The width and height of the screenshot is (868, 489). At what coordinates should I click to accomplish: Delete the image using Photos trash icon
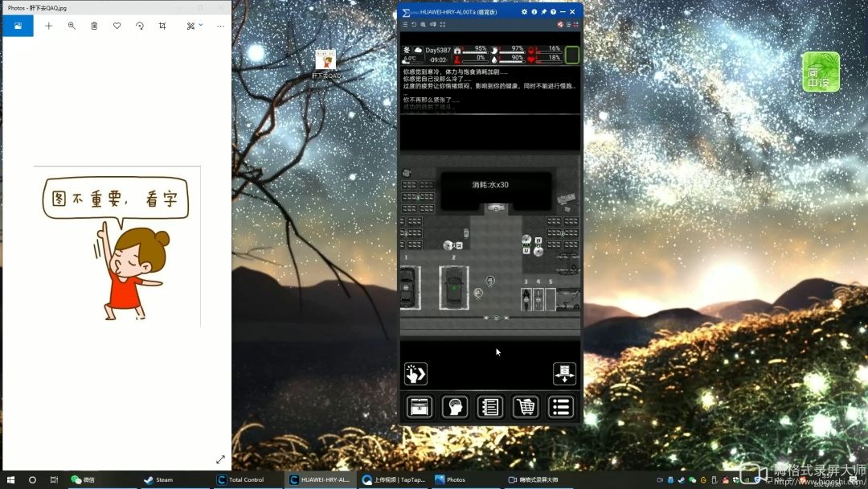[94, 26]
